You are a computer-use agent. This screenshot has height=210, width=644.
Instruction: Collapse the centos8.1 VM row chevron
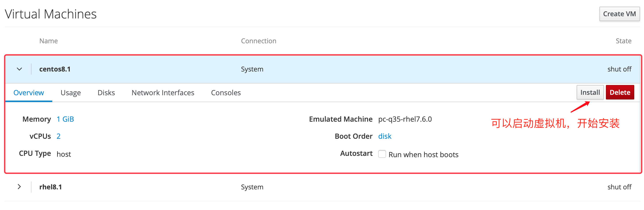click(x=19, y=69)
